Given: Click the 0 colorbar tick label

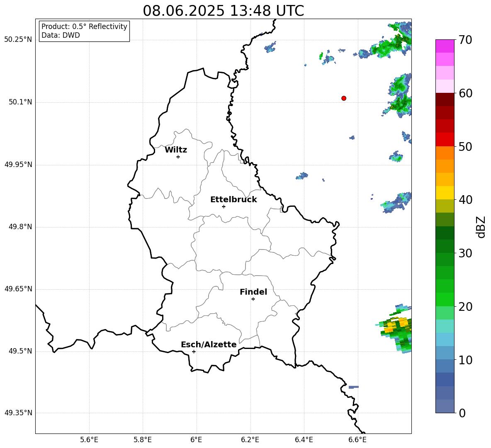Looking at the screenshot, I should (x=462, y=413).
